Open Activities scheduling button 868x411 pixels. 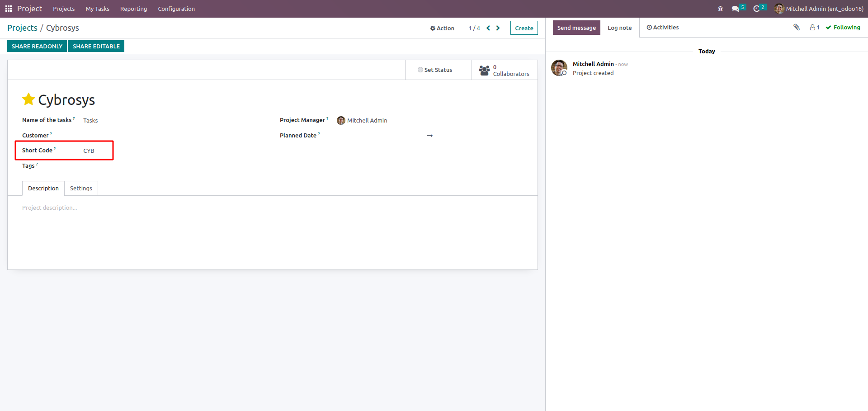[663, 28]
